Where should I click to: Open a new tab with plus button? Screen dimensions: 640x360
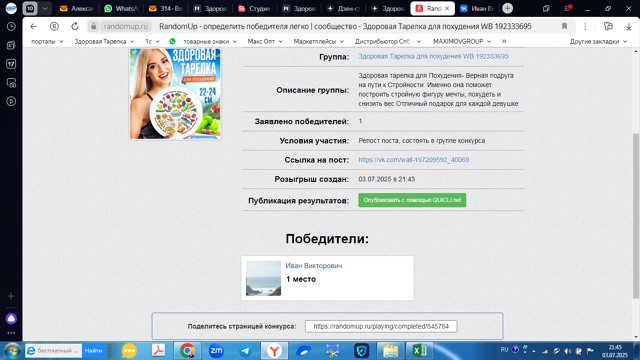coord(507,8)
